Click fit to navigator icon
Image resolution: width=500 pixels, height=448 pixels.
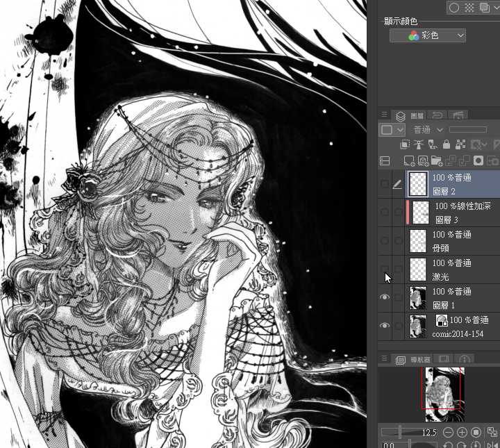(x=492, y=433)
